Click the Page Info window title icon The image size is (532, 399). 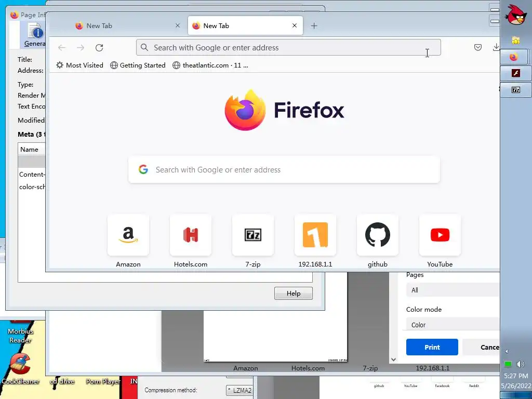point(14,15)
